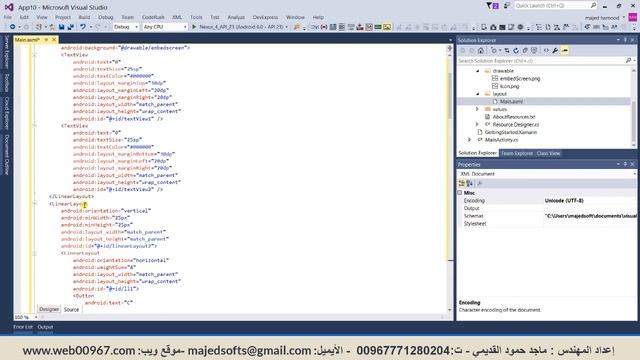Toggle the highlighted Preview Selected Items icon
640x360 pixels.
click(564, 51)
